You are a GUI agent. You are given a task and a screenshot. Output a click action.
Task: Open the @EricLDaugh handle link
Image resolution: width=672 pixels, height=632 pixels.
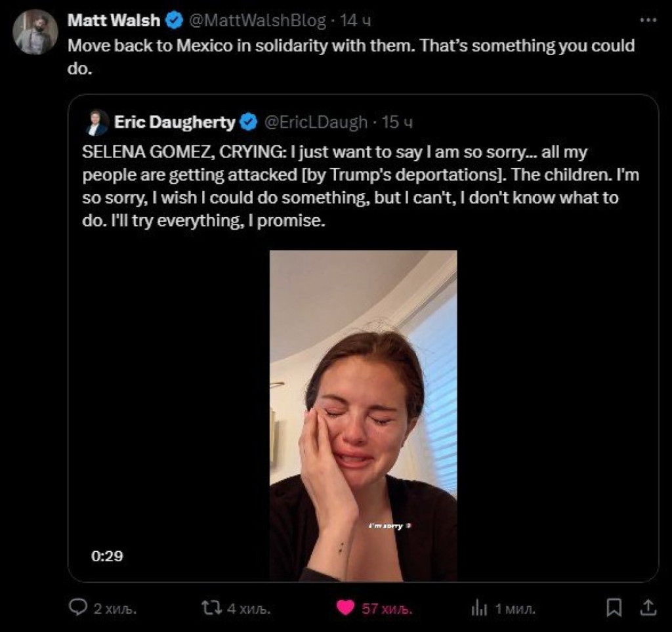pos(315,122)
